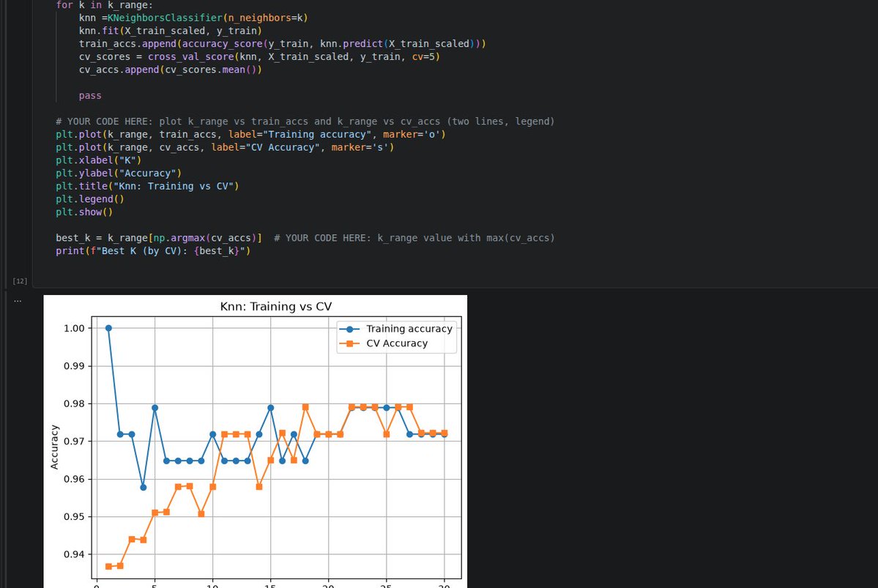Click the knn.fit(X_train_scaled, y_train) line
The image size is (878, 588).
(170, 31)
